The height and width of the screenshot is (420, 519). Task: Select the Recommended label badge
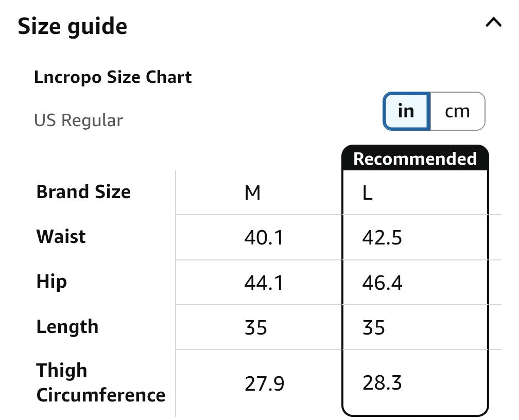coord(415,158)
